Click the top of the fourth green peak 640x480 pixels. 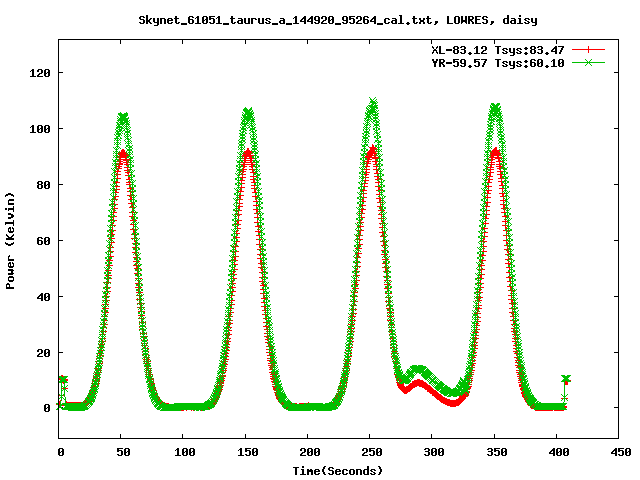click(495, 107)
